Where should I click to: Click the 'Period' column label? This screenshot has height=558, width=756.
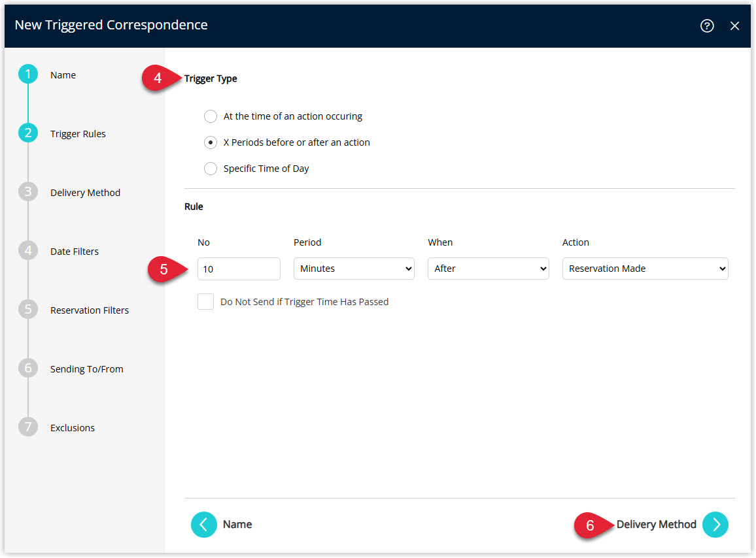click(x=307, y=242)
